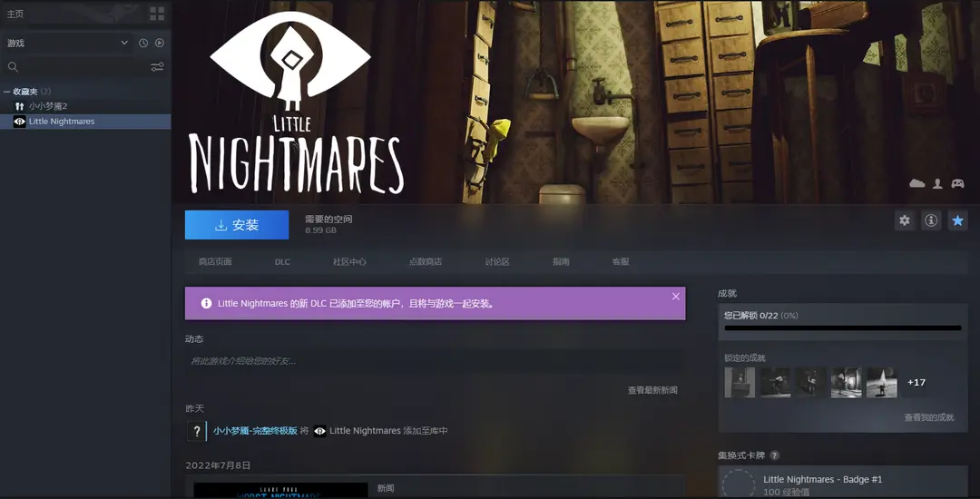Image resolution: width=980 pixels, height=499 pixels.
Task: Click the fifth locked achievement thumbnail
Action: tap(882, 382)
